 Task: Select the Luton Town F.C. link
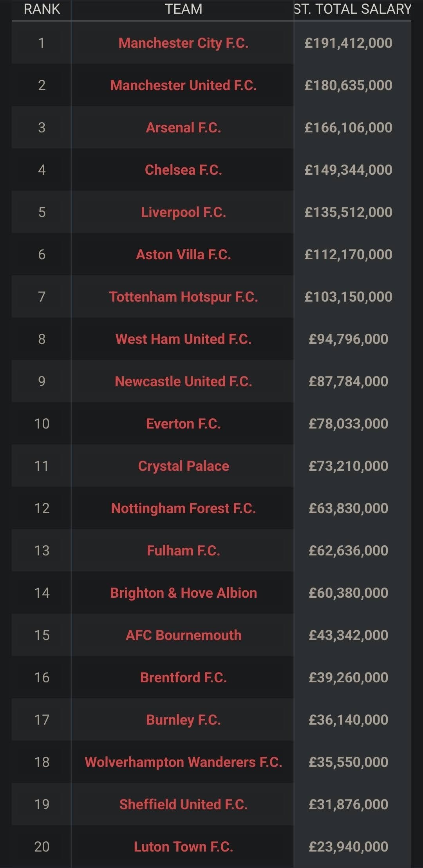tap(183, 847)
